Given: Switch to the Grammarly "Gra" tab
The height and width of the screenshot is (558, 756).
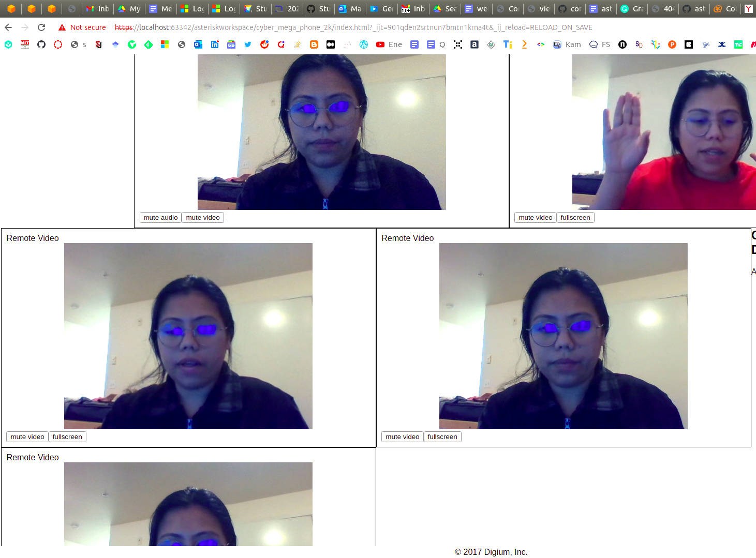Looking at the screenshot, I should [x=632, y=9].
